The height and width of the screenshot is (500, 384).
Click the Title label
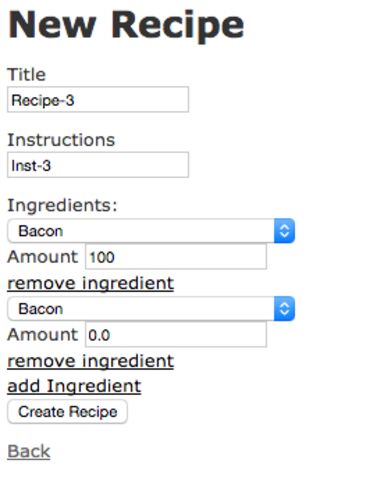click(x=26, y=74)
